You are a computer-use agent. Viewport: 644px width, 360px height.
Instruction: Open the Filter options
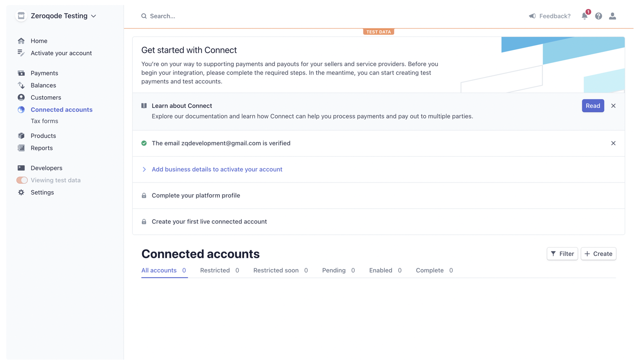pyautogui.click(x=562, y=254)
